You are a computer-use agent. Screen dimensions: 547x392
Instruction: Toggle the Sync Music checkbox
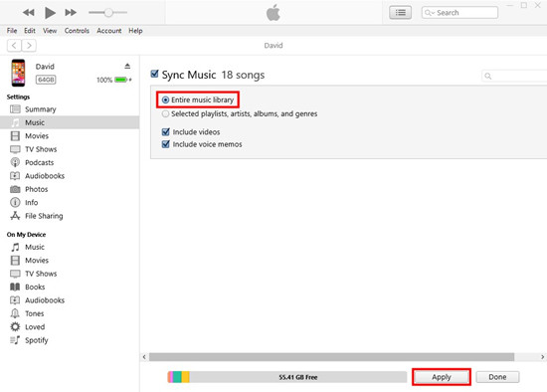tap(154, 74)
